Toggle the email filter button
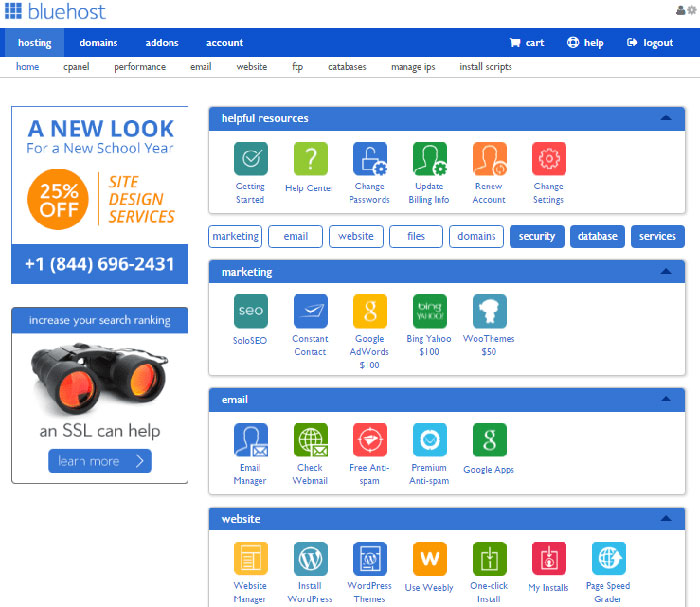Image resolution: width=700 pixels, height=607 pixels. (x=295, y=236)
